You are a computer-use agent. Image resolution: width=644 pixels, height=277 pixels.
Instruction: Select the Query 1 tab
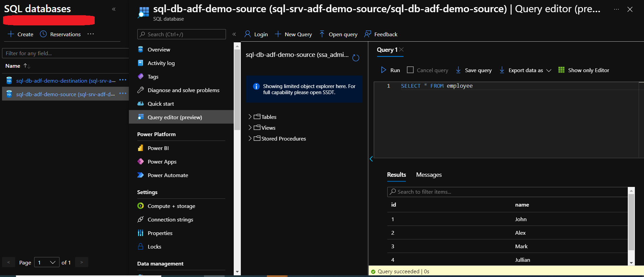click(387, 50)
